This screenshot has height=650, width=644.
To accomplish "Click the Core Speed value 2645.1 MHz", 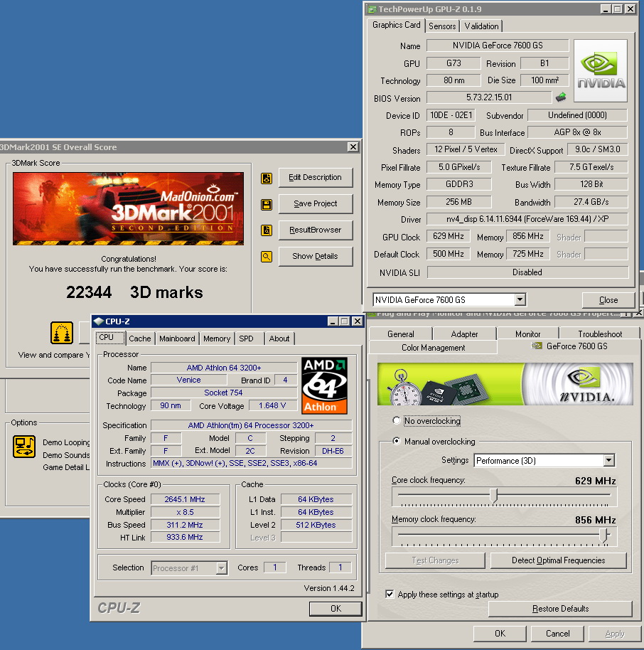I will coord(185,499).
